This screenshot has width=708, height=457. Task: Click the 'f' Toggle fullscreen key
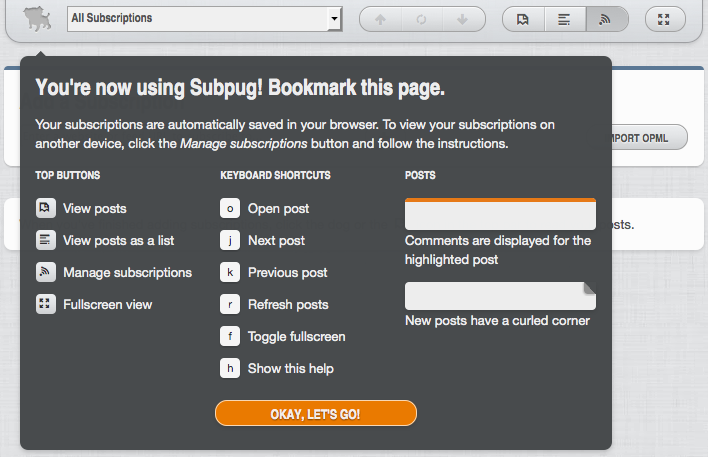(230, 336)
